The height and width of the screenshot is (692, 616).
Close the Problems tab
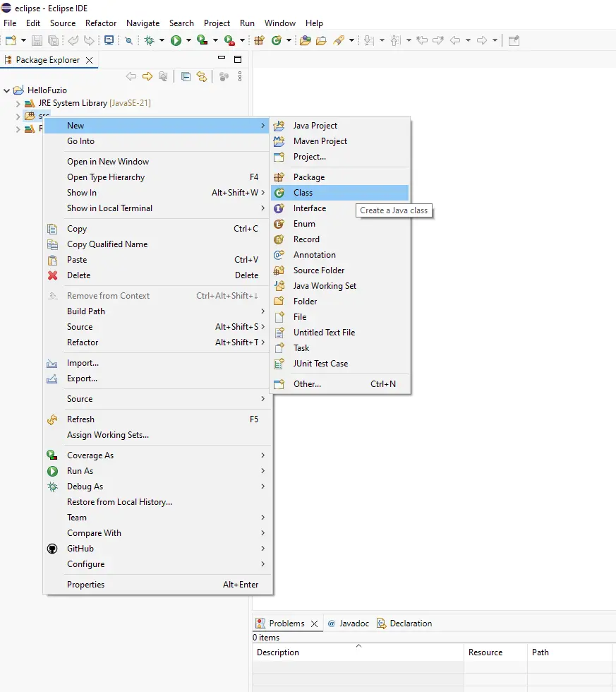click(x=315, y=624)
